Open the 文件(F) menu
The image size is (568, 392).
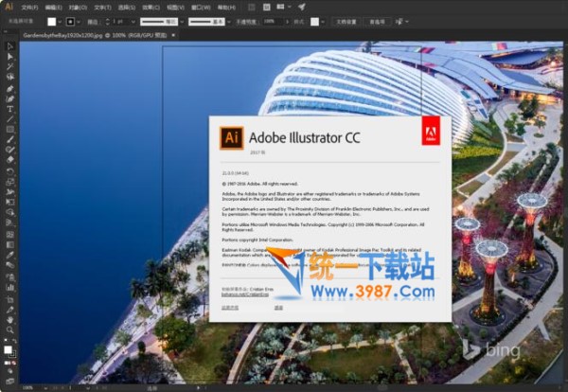click(x=29, y=8)
